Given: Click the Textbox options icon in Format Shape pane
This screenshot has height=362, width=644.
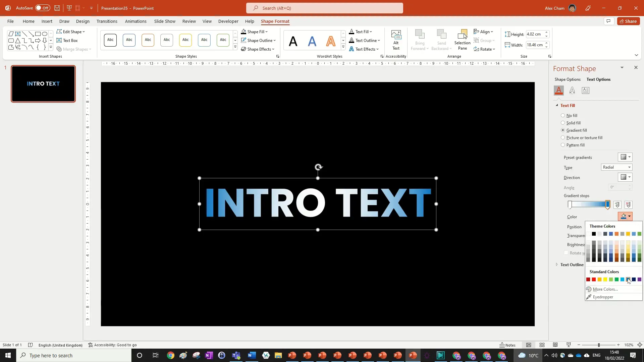Looking at the screenshot, I should [x=586, y=90].
